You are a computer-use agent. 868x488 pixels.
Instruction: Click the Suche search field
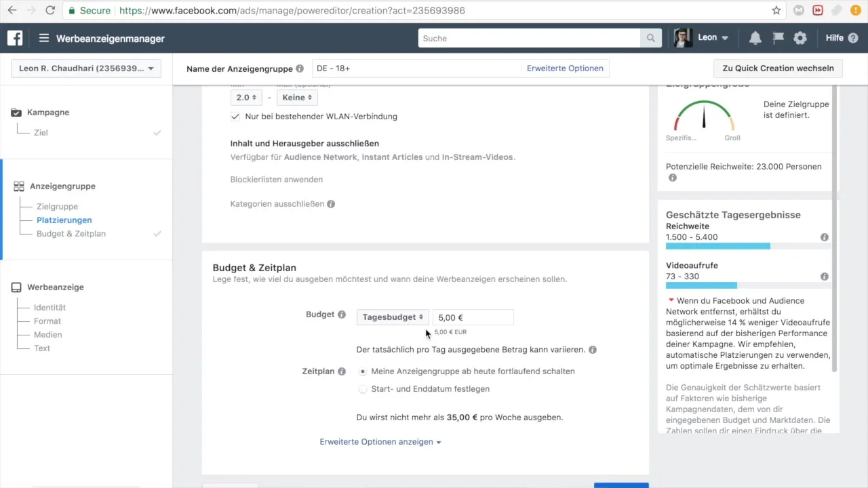pyautogui.click(x=530, y=39)
